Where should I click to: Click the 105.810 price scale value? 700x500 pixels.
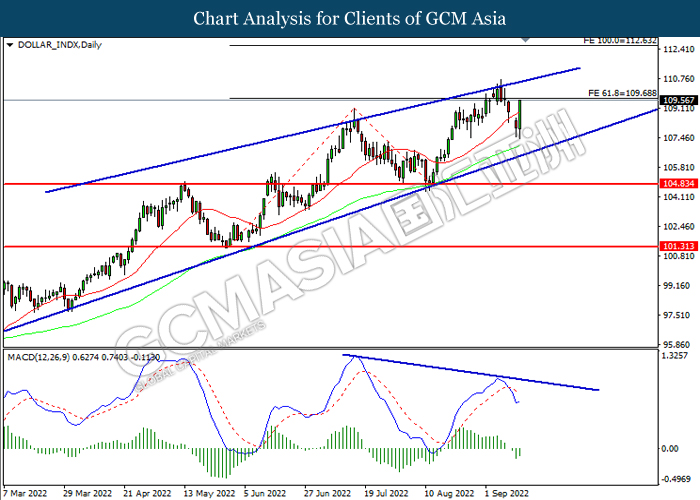[679, 167]
